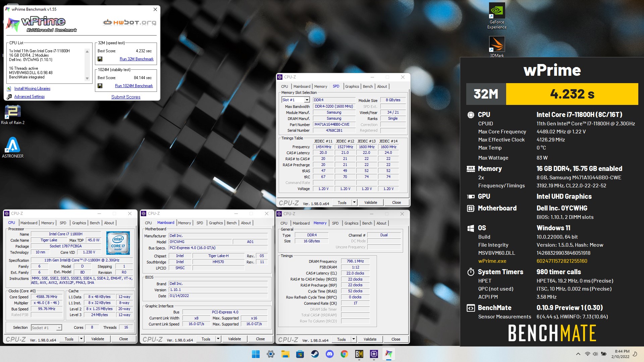Expand the Socket #1 selection dropdown
The width and height of the screenshot is (644, 362).
(59, 328)
